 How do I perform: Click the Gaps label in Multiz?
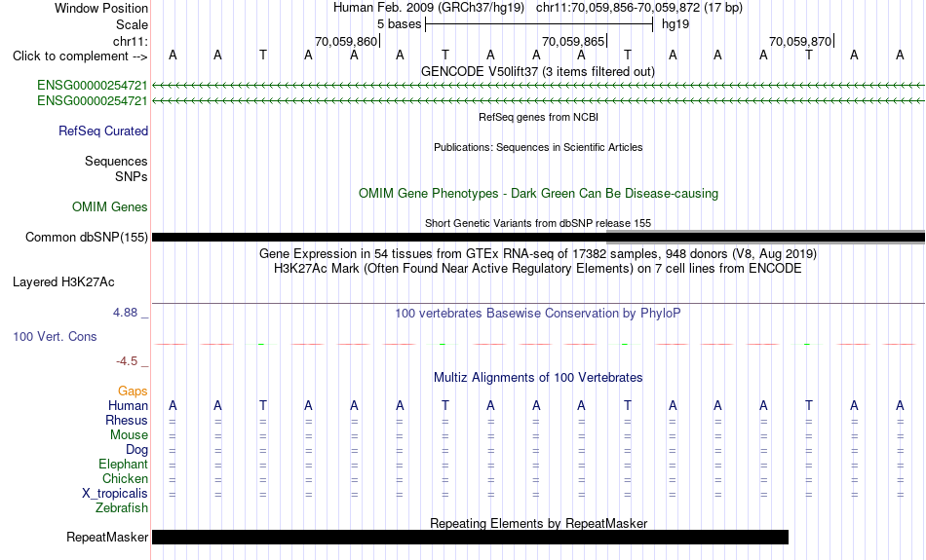133,392
